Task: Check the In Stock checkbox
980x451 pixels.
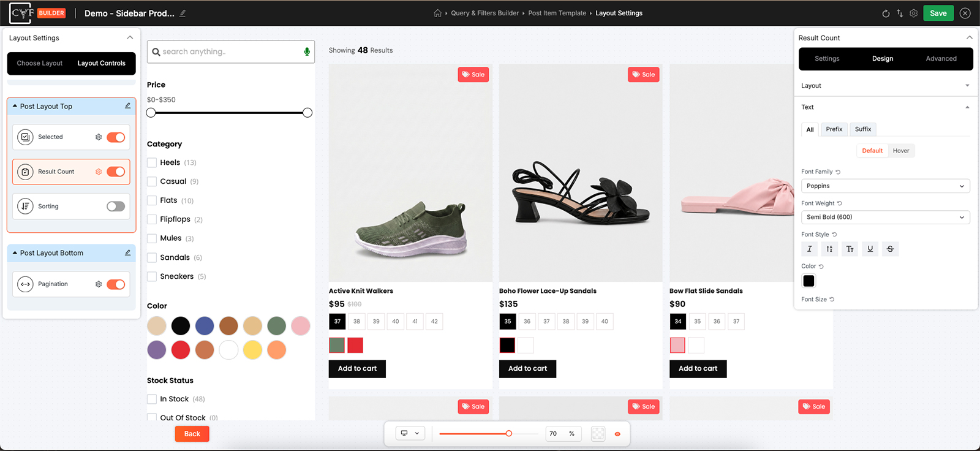Action: 152,399
